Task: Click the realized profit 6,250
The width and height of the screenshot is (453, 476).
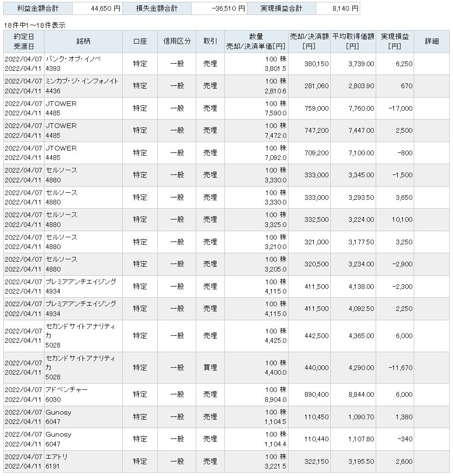Action: [x=404, y=64]
